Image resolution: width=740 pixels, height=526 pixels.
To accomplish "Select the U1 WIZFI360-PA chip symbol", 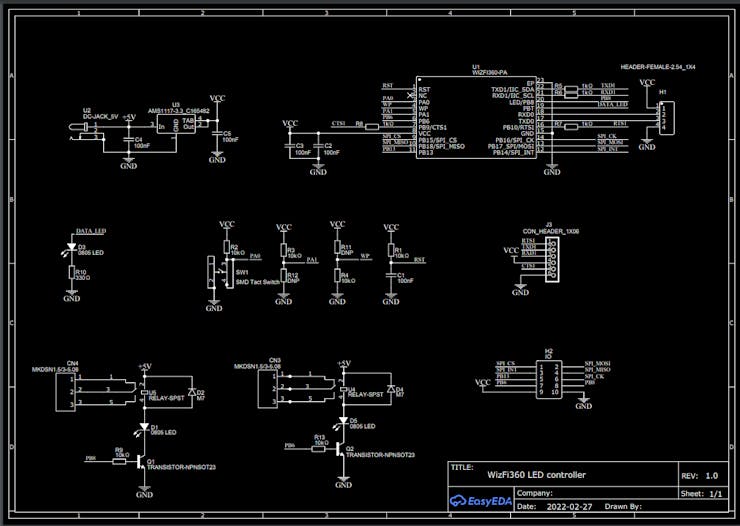I will (476, 117).
